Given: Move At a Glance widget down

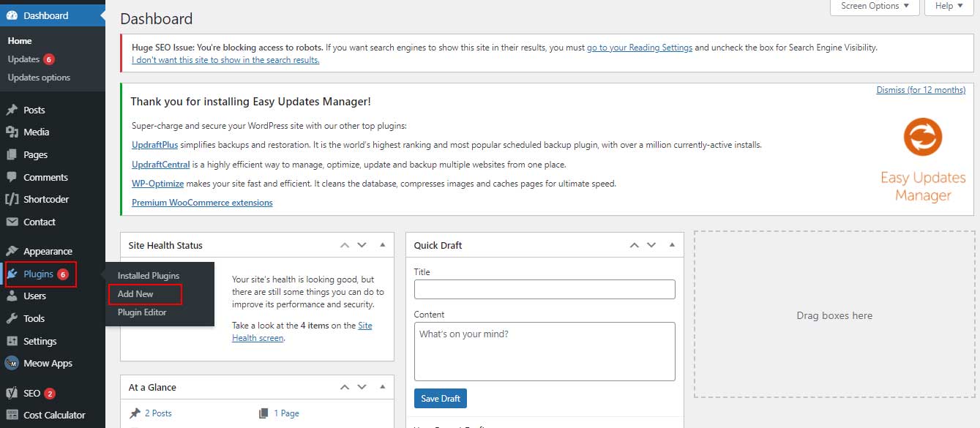Looking at the screenshot, I should (362, 387).
